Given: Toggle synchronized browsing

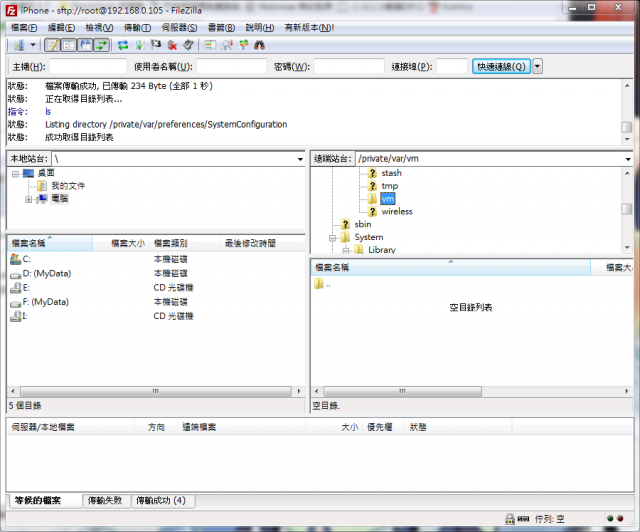Looking at the screenshot, I should (x=244, y=45).
